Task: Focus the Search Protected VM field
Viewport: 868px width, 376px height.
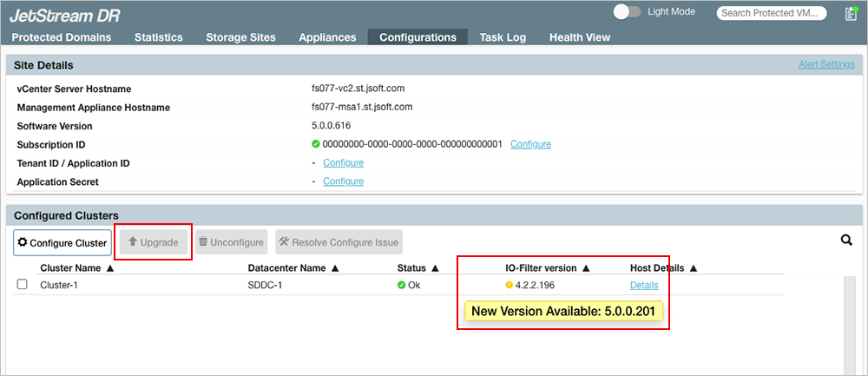Action: click(x=772, y=13)
